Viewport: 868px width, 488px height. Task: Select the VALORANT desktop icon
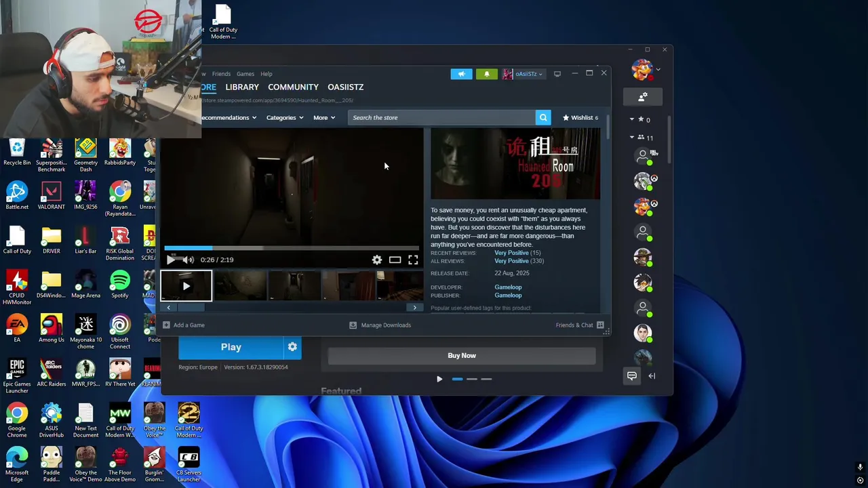pos(52,197)
